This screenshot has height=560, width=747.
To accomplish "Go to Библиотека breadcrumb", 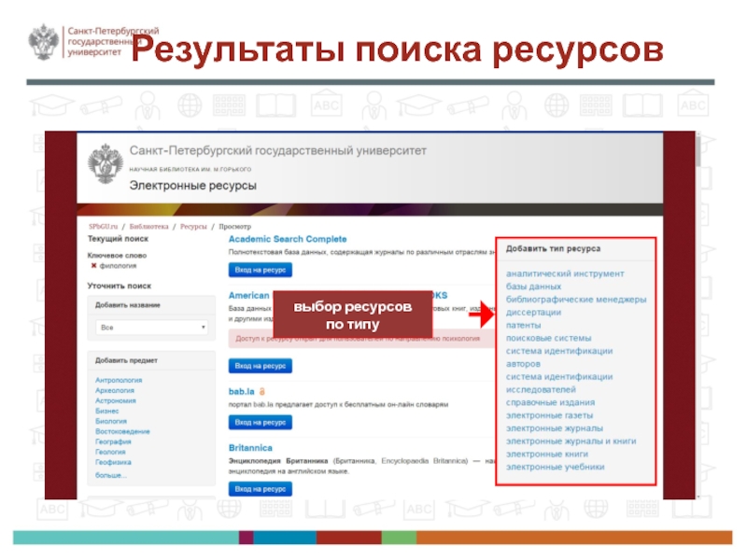I will pyautogui.click(x=148, y=227).
